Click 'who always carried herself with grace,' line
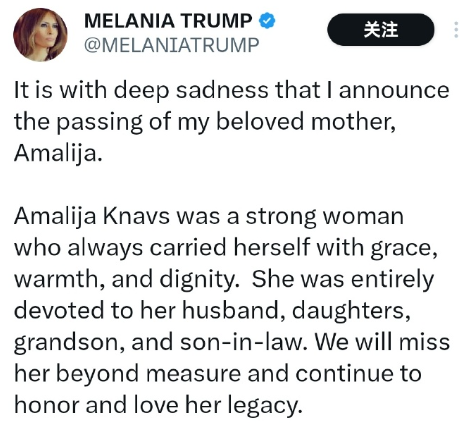Viewport: 476px width, 423px height. [226, 248]
